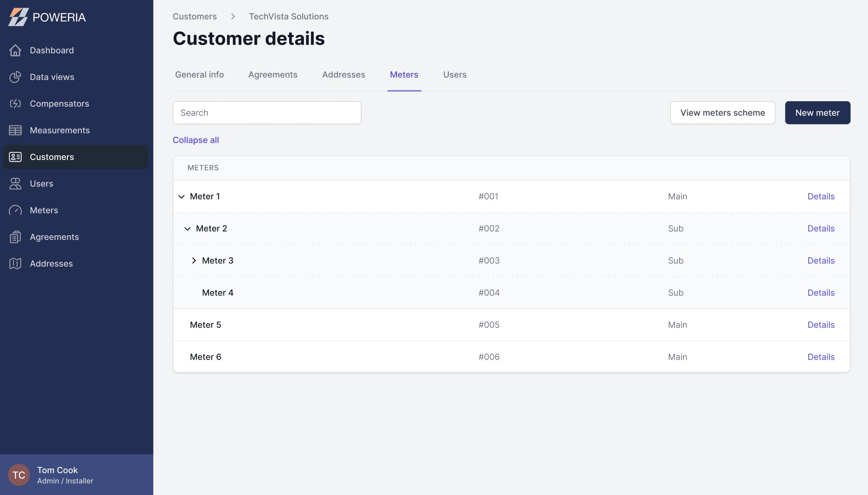
Task: Click the Users people icon in sidebar
Action: click(x=15, y=183)
